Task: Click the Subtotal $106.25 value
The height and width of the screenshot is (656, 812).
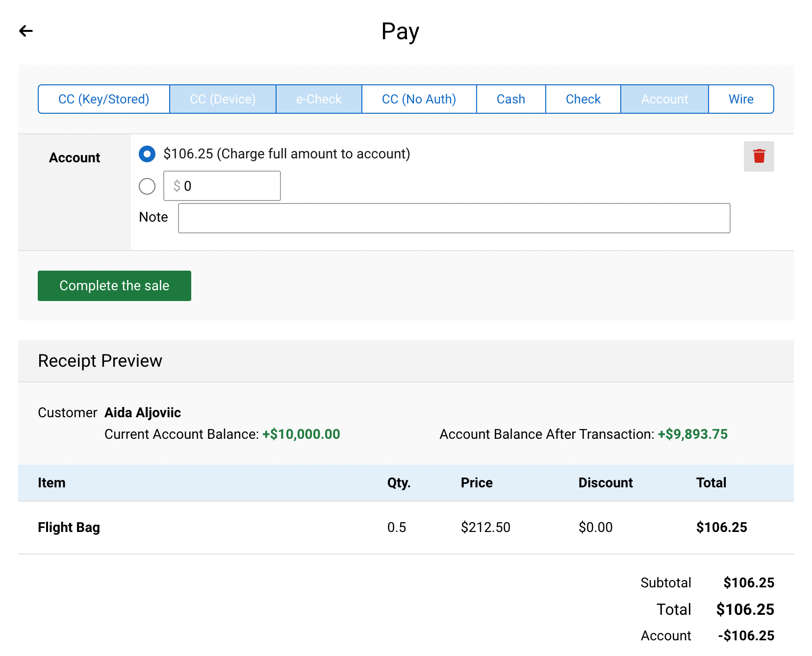Action: (749, 583)
